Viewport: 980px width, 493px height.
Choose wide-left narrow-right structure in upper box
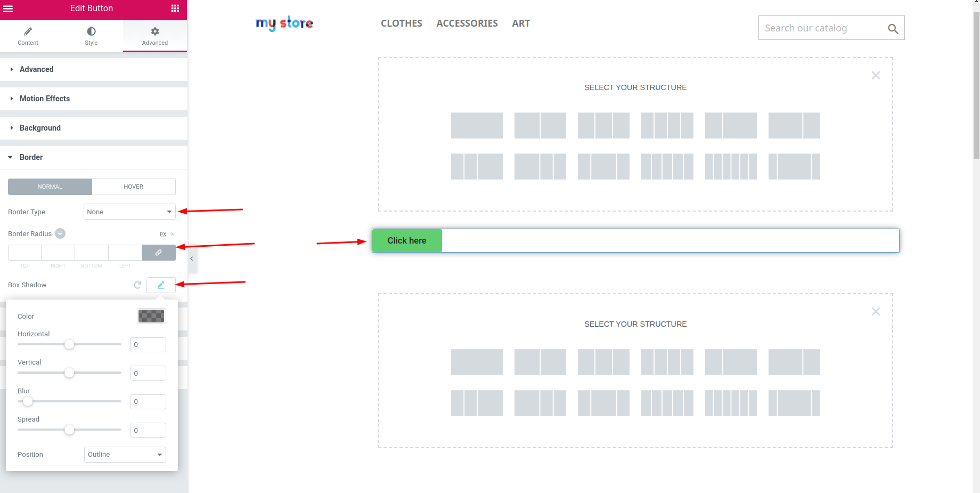click(x=794, y=125)
